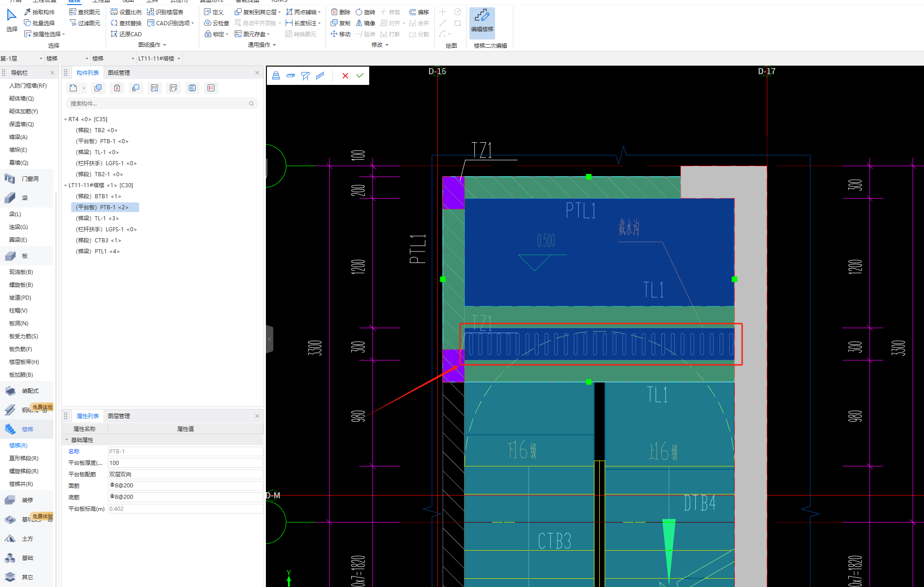
Task: Click 直形梯段(R) in navigation bar
Action: coord(24,458)
